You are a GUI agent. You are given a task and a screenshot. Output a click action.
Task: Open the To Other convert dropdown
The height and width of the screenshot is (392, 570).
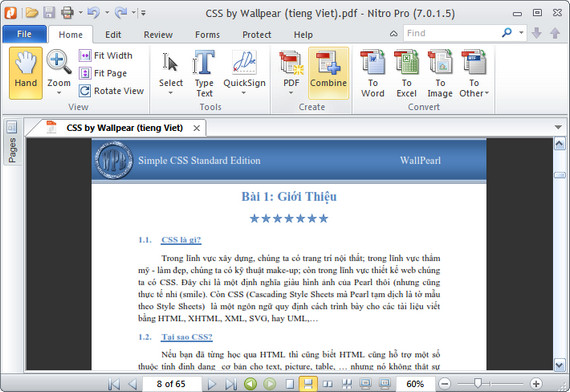474,73
